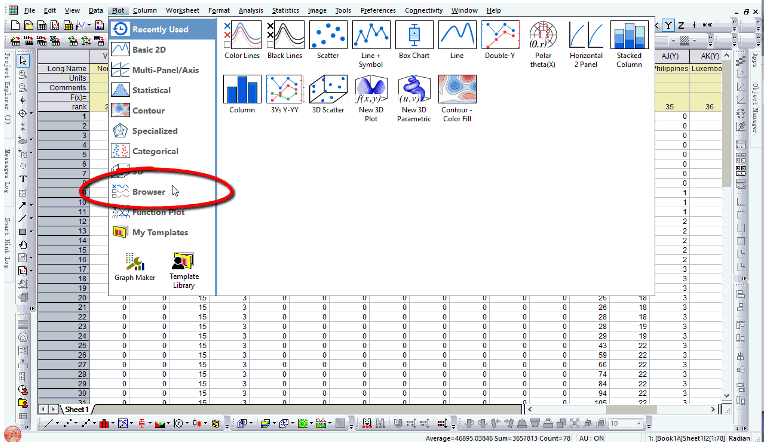Click the horizontal scrollbar right arrow

(714, 409)
